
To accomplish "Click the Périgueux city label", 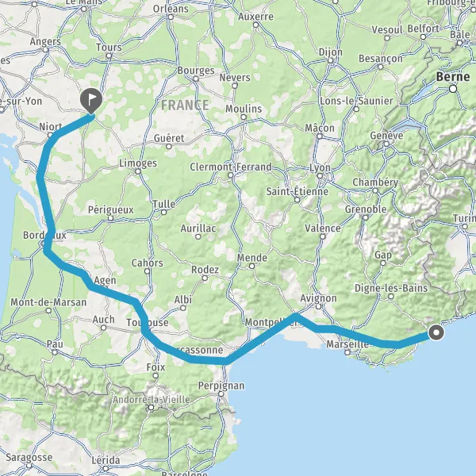I will tap(111, 209).
